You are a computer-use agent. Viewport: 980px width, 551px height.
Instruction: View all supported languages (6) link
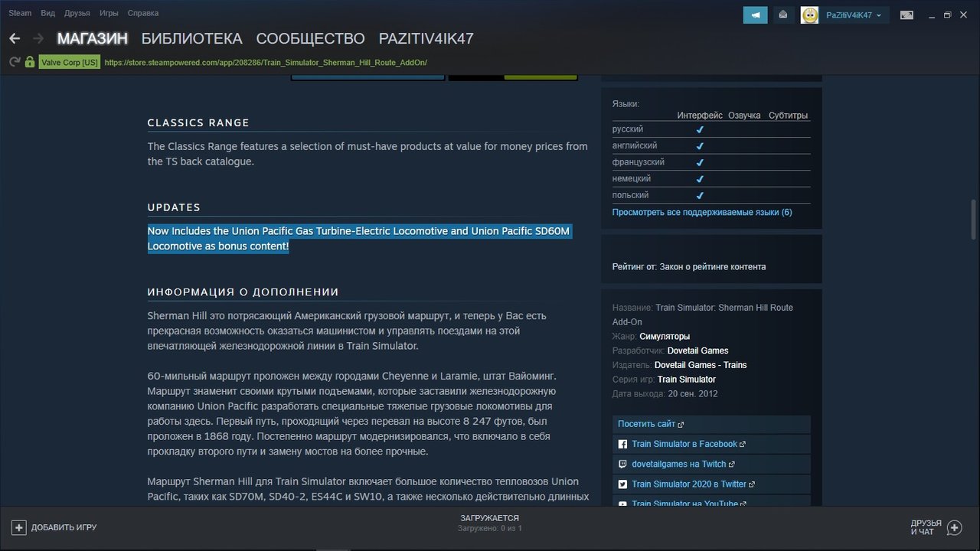click(702, 212)
